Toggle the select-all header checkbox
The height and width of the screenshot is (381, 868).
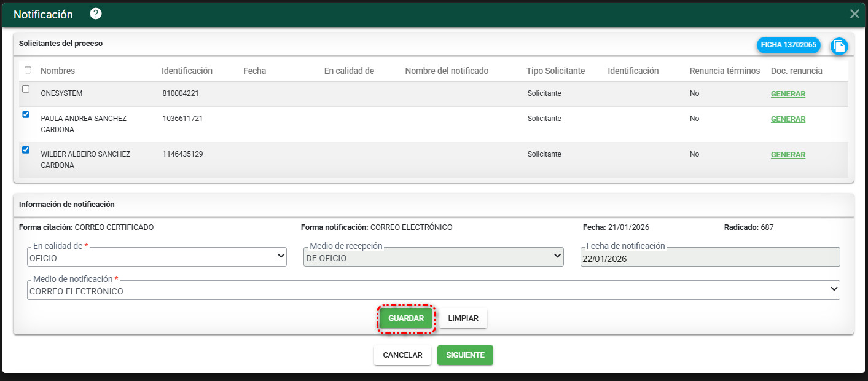[x=28, y=70]
